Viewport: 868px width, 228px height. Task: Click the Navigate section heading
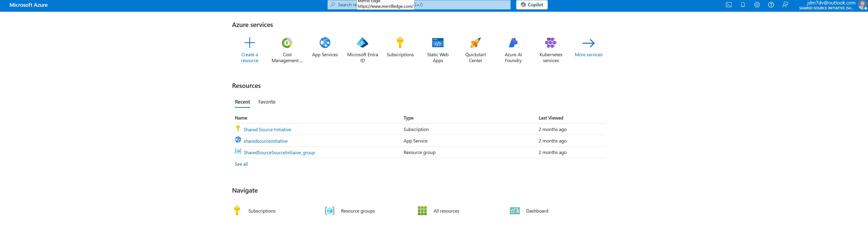(245, 191)
